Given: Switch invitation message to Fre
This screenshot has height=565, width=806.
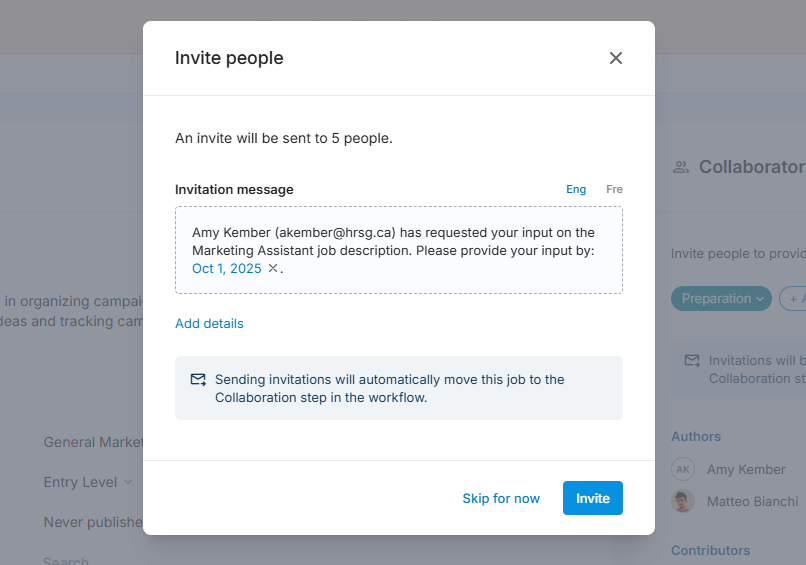Looking at the screenshot, I should click(x=614, y=189).
